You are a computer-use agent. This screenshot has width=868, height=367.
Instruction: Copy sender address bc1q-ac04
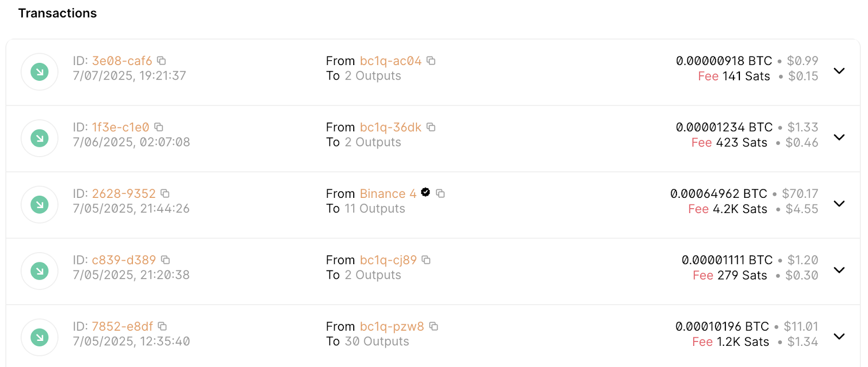point(431,61)
